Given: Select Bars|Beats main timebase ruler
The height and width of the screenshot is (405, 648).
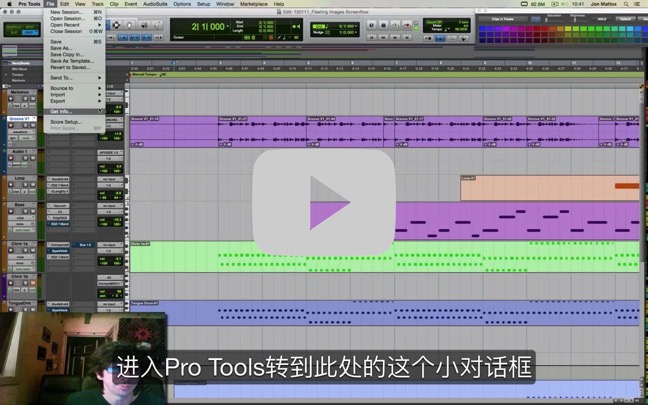Looking at the screenshot, I should (x=20, y=63).
